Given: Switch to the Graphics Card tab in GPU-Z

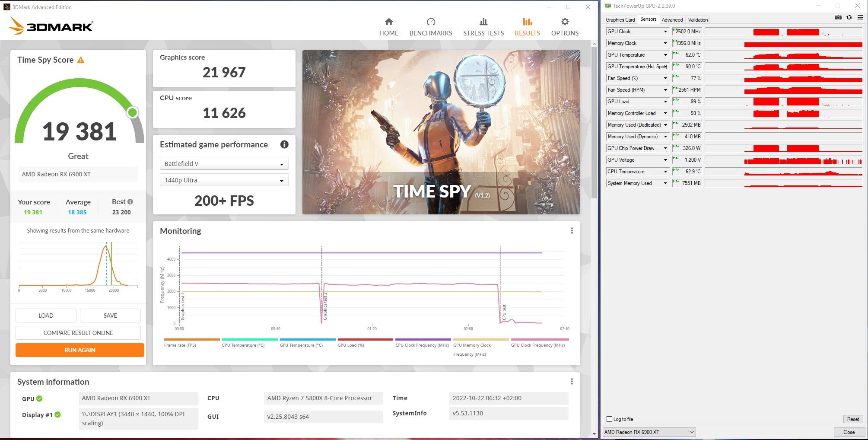Looking at the screenshot, I should [620, 19].
